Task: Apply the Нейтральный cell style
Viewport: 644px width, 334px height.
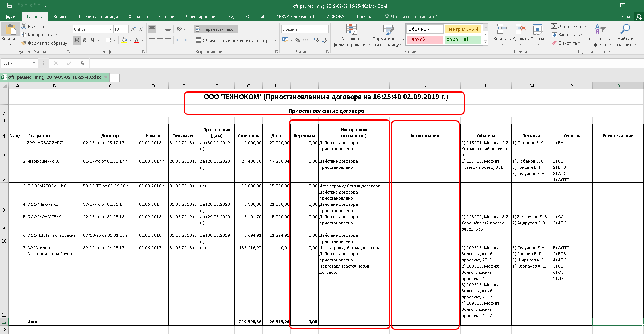Action: pyautogui.click(x=463, y=29)
